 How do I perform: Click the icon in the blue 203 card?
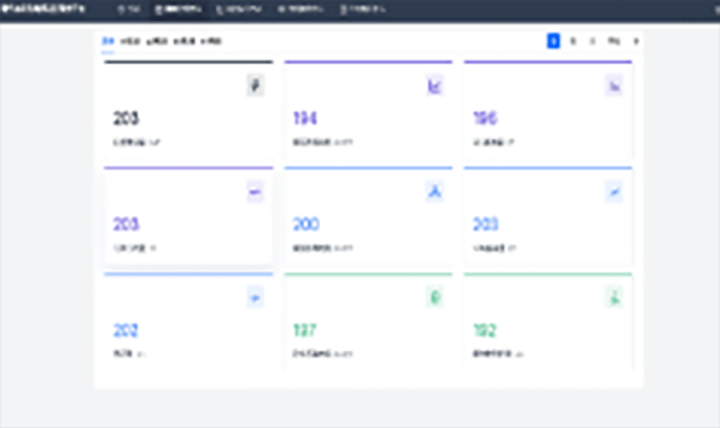614,192
